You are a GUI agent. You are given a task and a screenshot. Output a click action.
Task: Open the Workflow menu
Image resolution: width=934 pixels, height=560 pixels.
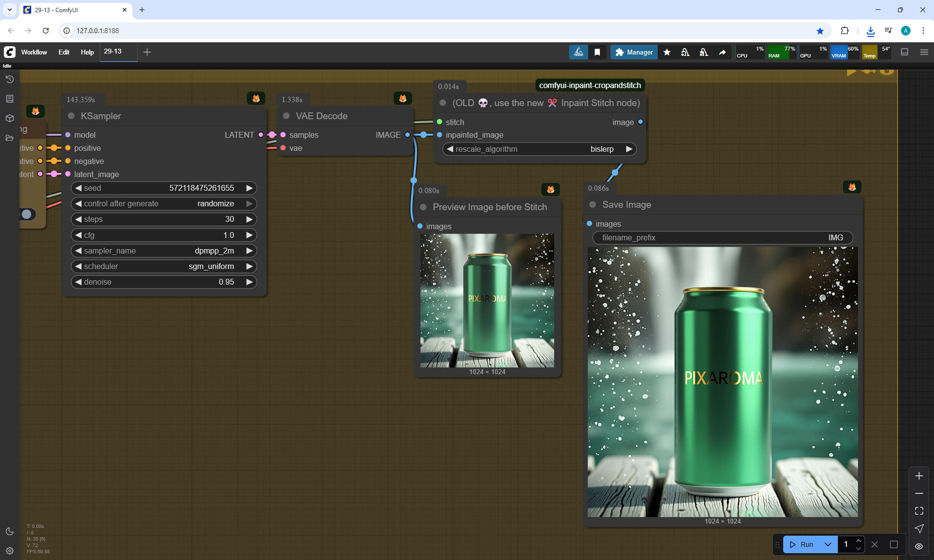click(x=34, y=52)
